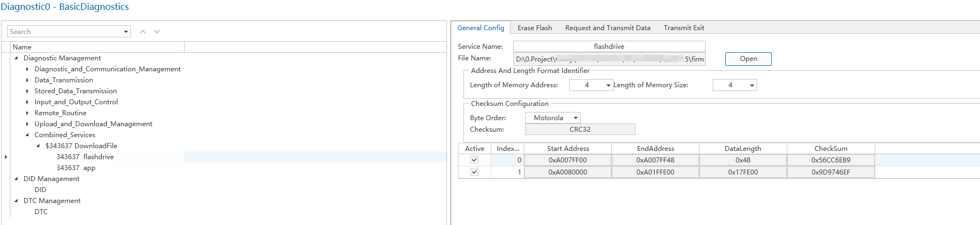Switch to the Erase Flash tab
Screen dimensions: 980x225
tap(535, 28)
